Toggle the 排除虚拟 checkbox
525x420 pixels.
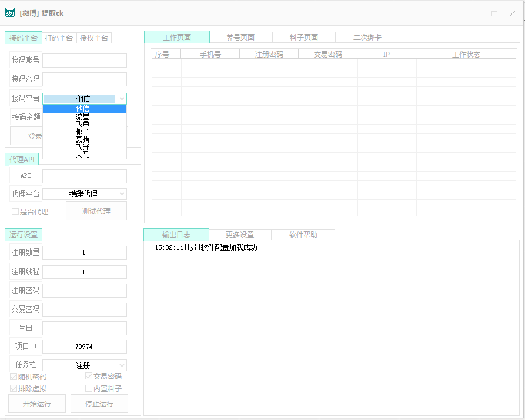tap(14, 388)
